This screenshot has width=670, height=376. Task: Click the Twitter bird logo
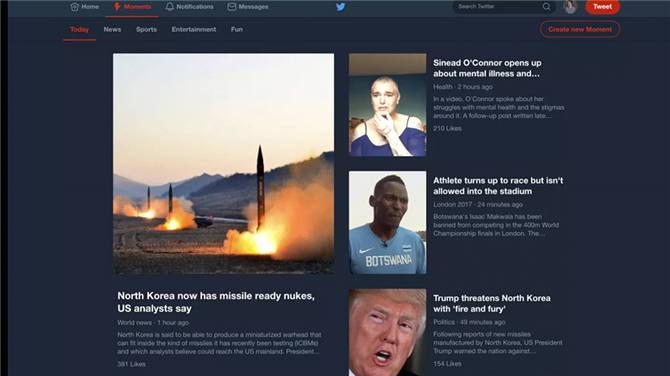[340, 7]
